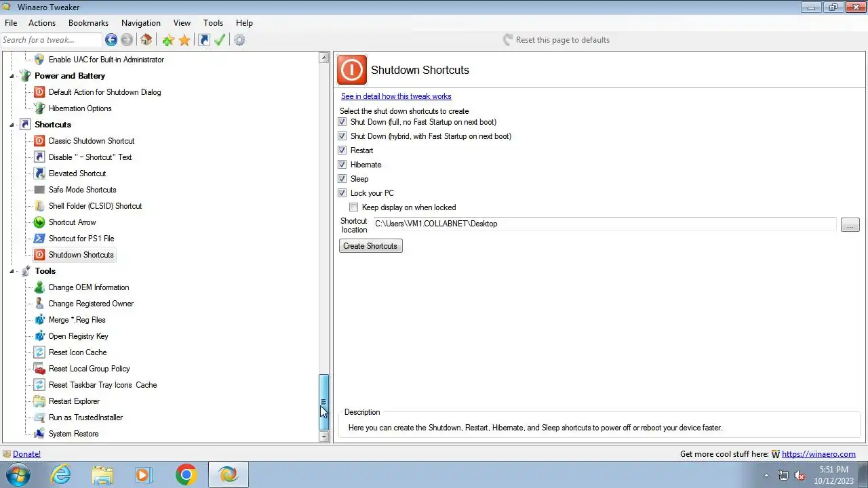868x488 pixels.
Task: Click the tree panel scrollbar thumb
Action: tap(324, 403)
